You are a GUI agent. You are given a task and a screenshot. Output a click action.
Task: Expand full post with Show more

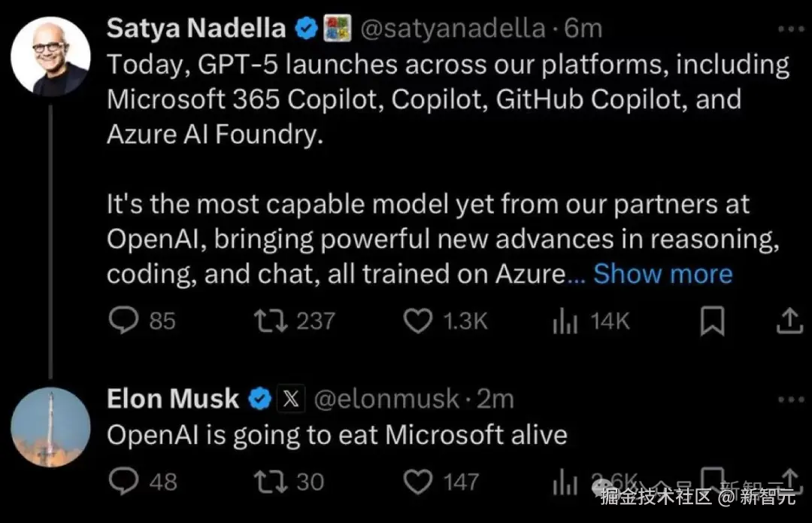pos(662,274)
